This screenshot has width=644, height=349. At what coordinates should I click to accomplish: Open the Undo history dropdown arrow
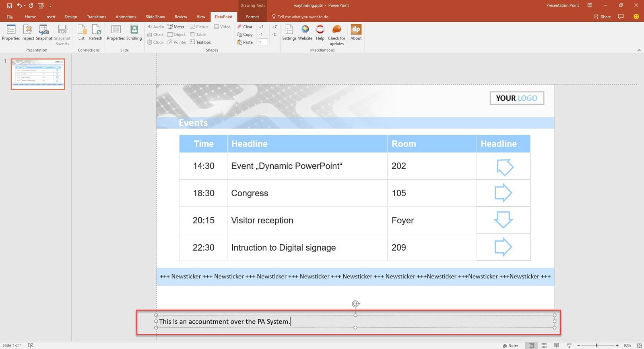coord(25,6)
